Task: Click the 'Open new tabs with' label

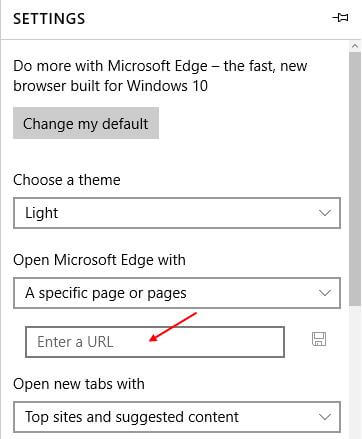Action: 79,384
